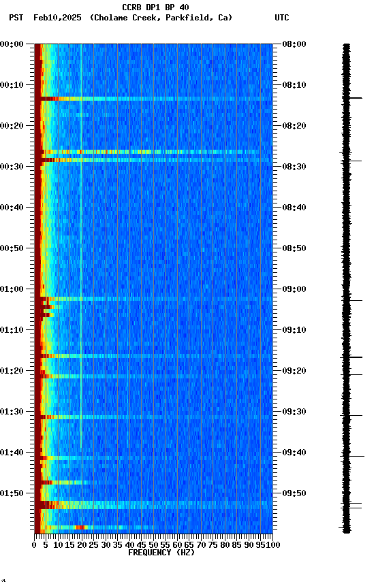Image resolution: width=376 pixels, height=588 pixels.
Task: Click the thick event band near 09:52 UTC
Action: (x=153, y=505)
